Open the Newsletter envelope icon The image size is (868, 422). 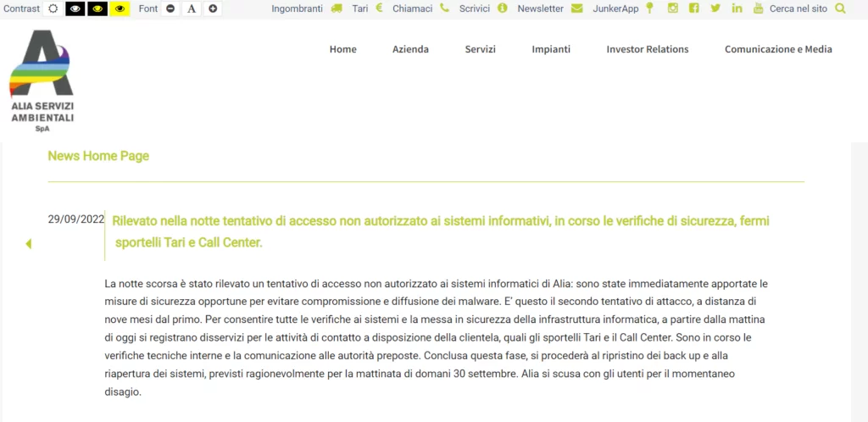pos(577,8)
